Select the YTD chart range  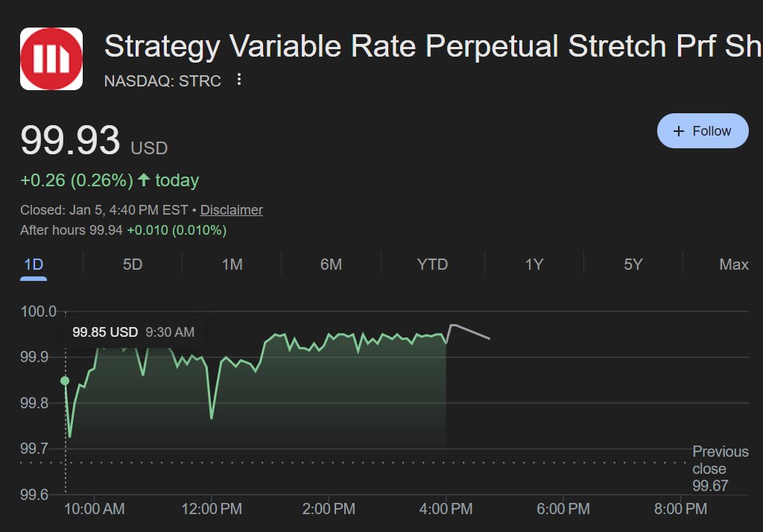(x=432, y=265)
